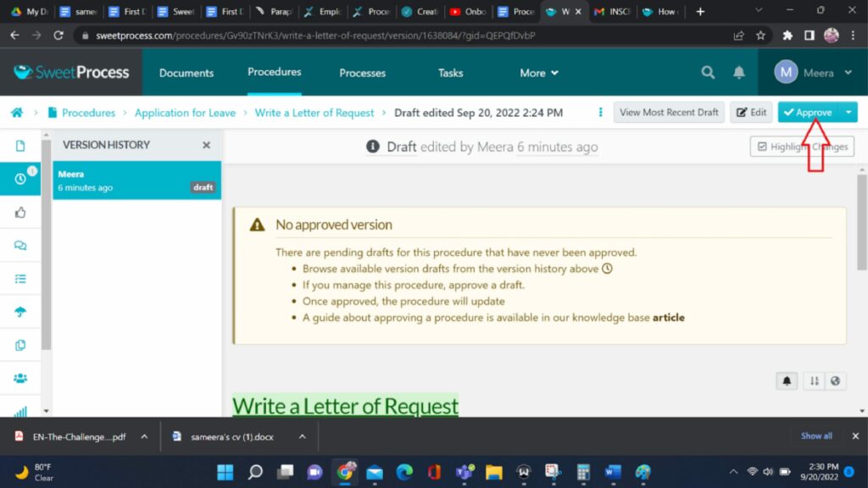The width and height of the screenshot is (868, 488).
Task: Go to the Documents tab
Action: 186,73
